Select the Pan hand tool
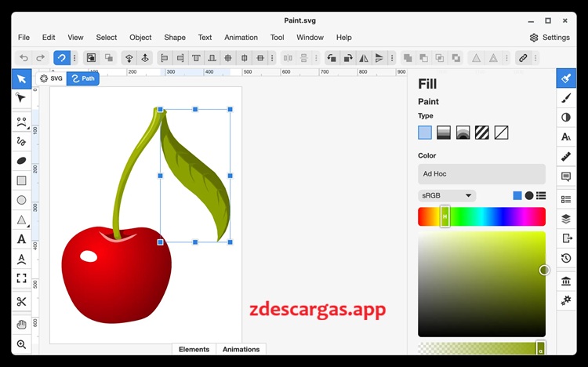The height and width of the screenshot is (367, 588). [x=21, y=325]
